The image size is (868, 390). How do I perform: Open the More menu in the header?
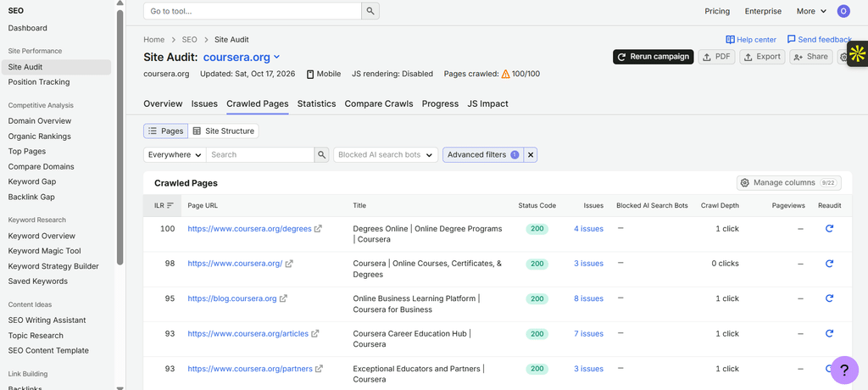pos(811,11)
